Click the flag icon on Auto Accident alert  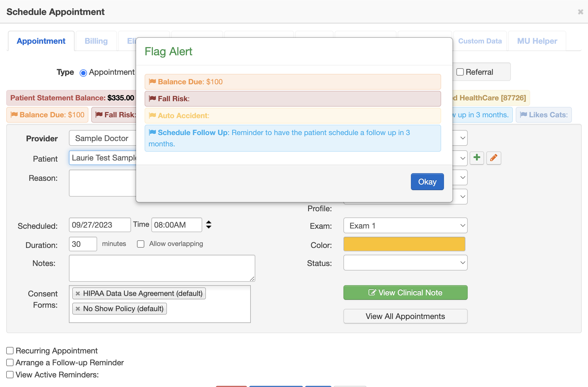[x=153, y=115]
